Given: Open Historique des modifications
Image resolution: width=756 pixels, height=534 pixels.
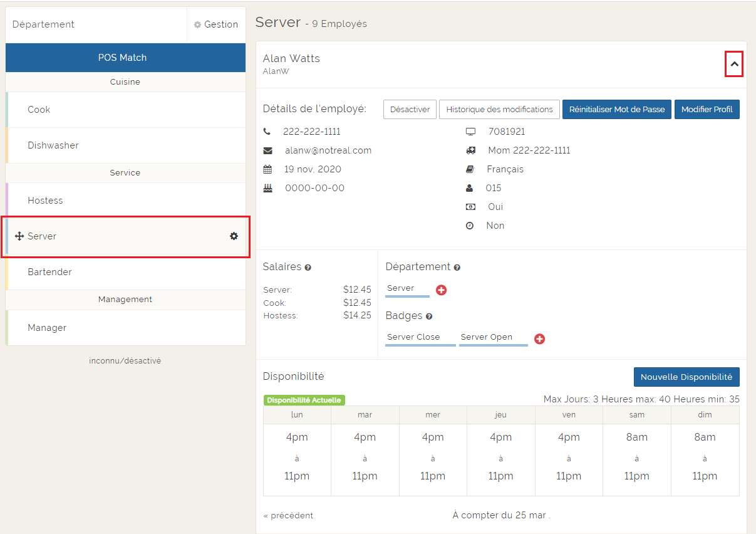Looking at the screenshot, I should tap(499, 109).
